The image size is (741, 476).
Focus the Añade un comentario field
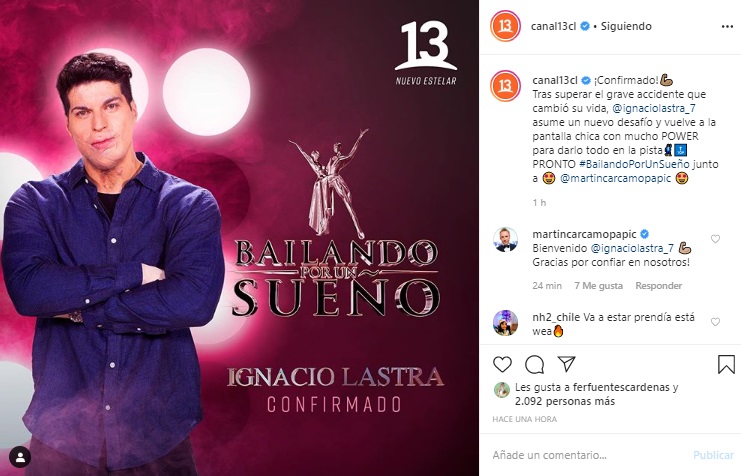pyautogui.click(x=586, y=455)
